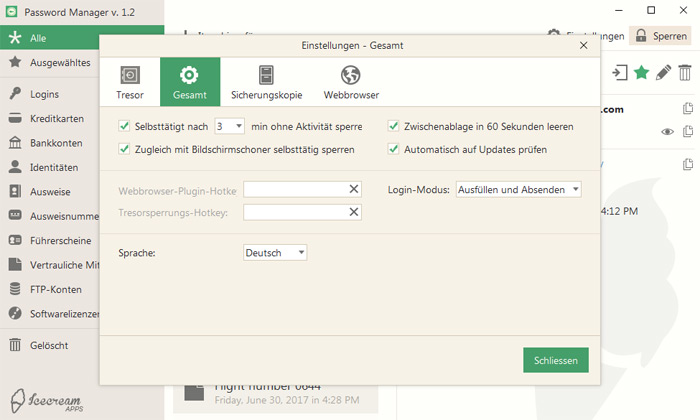Open the Login-Modus dropdown
This screenshot has width=700, height=420.
tap(518, 190)
